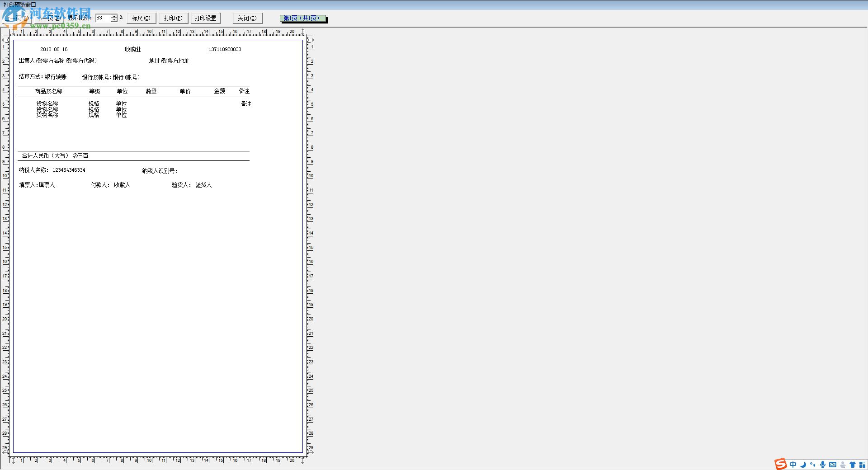Go to previous page (上一页)
The image size is (868, 470).
tap(18, 18)
